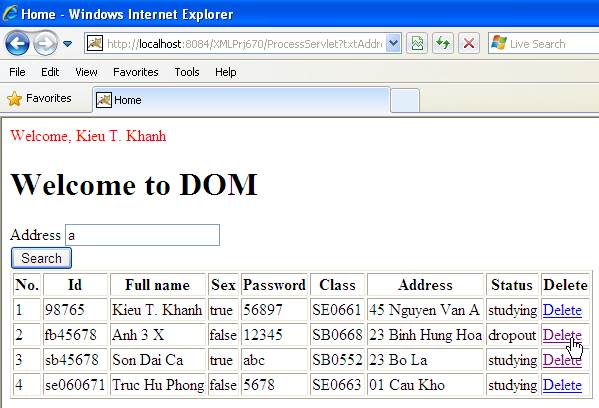Click the red Stop loading icon

click(469, 44)
